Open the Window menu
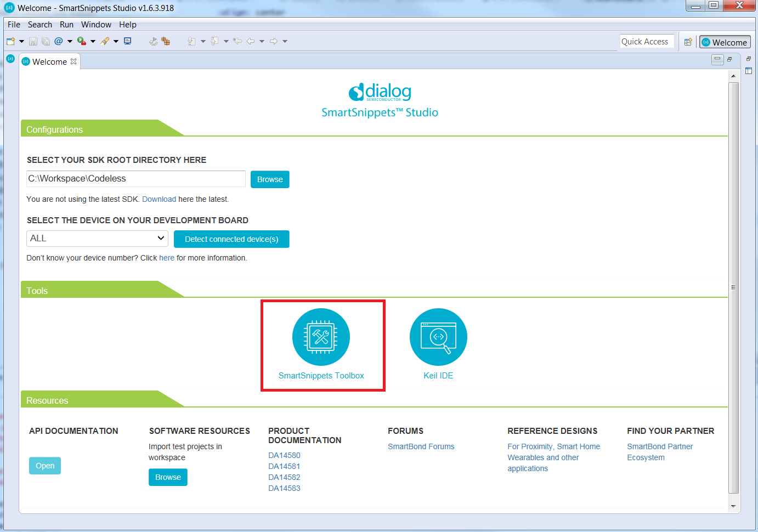Image resolution: width=758 pixels, height=532 pixels. point(96,25)
